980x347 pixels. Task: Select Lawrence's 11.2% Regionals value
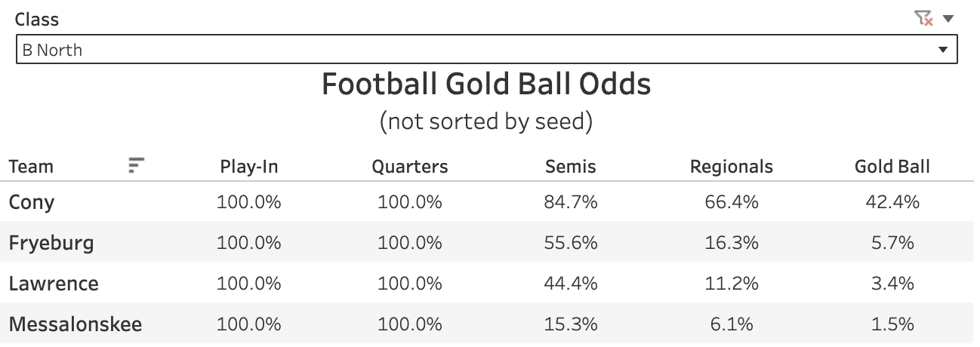(732, 284)
